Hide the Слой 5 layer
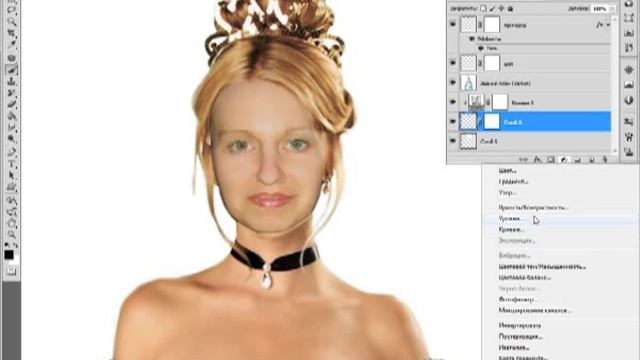The image size is (640, 360). point(453,140)
